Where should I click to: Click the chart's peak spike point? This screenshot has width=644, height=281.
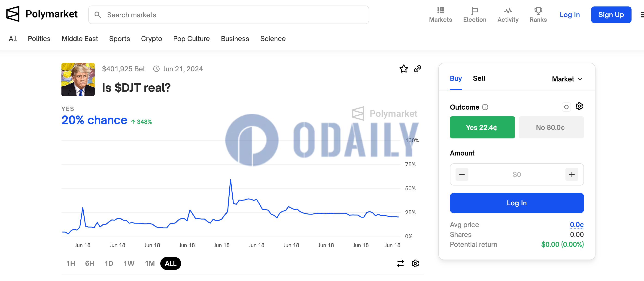click(230, 179)
